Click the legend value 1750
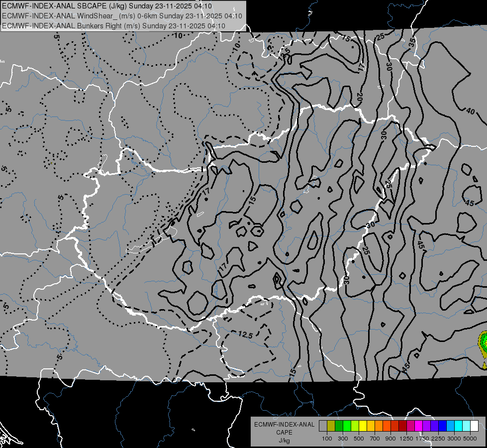This screenshot has height=448, width=487. (x=422, y=439)
